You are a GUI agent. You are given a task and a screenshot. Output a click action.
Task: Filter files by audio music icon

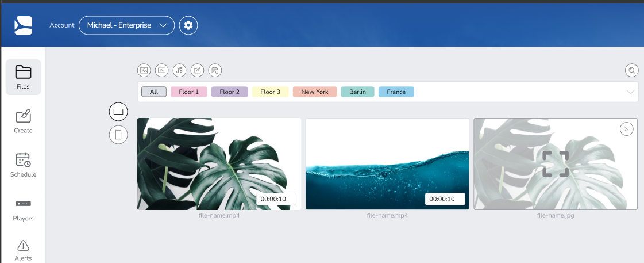pos(179,70)
